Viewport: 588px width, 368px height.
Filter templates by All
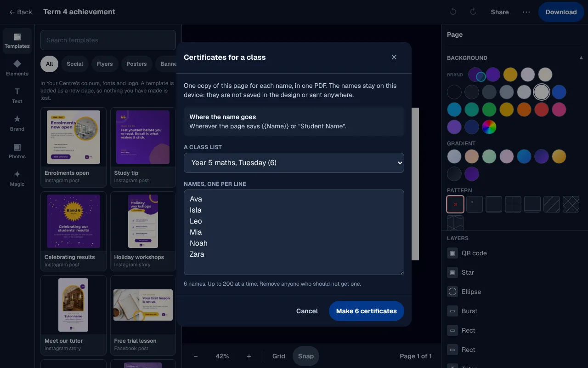click(x=50, y=64)
